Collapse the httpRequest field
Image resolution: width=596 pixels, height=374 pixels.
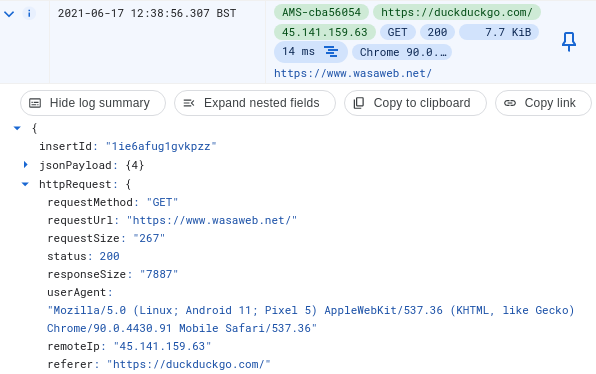(25, 184)
